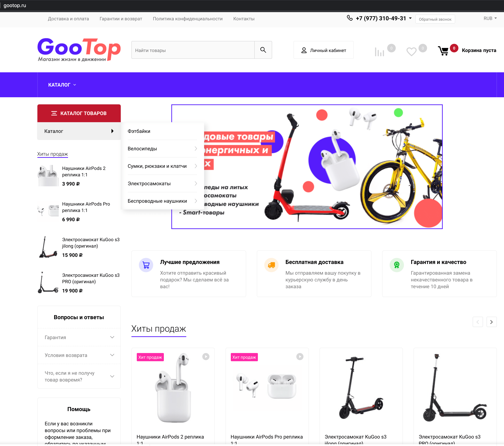Select Велосипеды in catalog submenu
This screenshot has height=446, width=504.
tap(162, 149)
